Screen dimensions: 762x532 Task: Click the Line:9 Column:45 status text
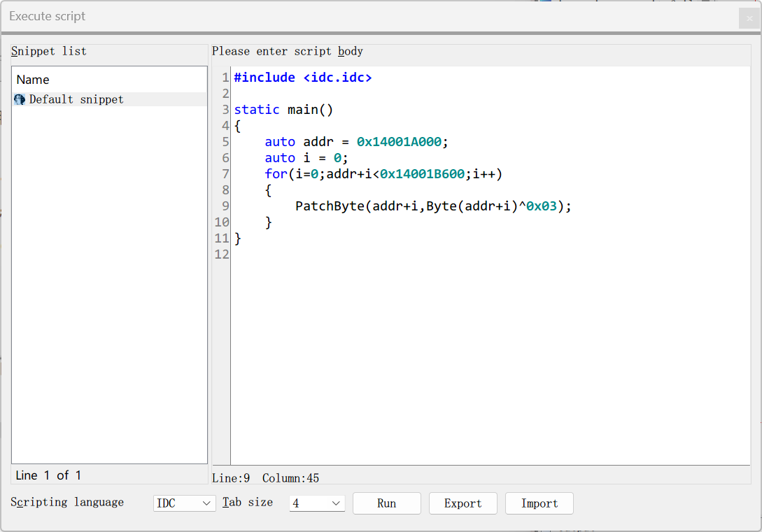pos(265,478)
